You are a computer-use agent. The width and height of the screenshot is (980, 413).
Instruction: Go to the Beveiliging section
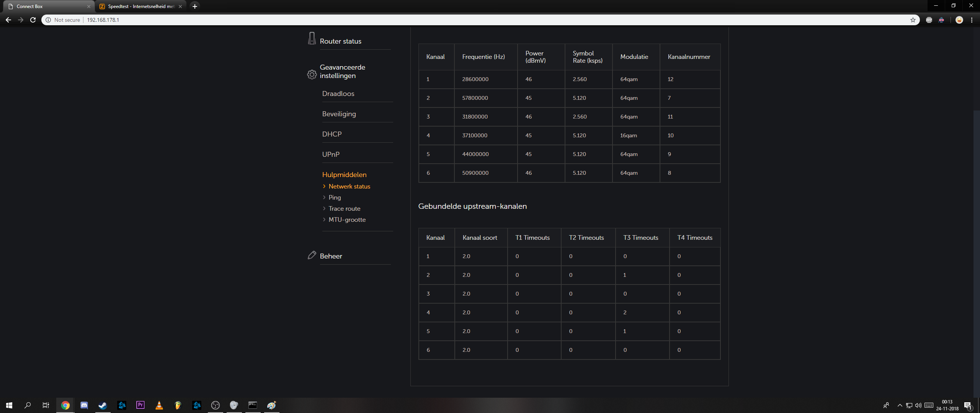click(x=339, y=114)
